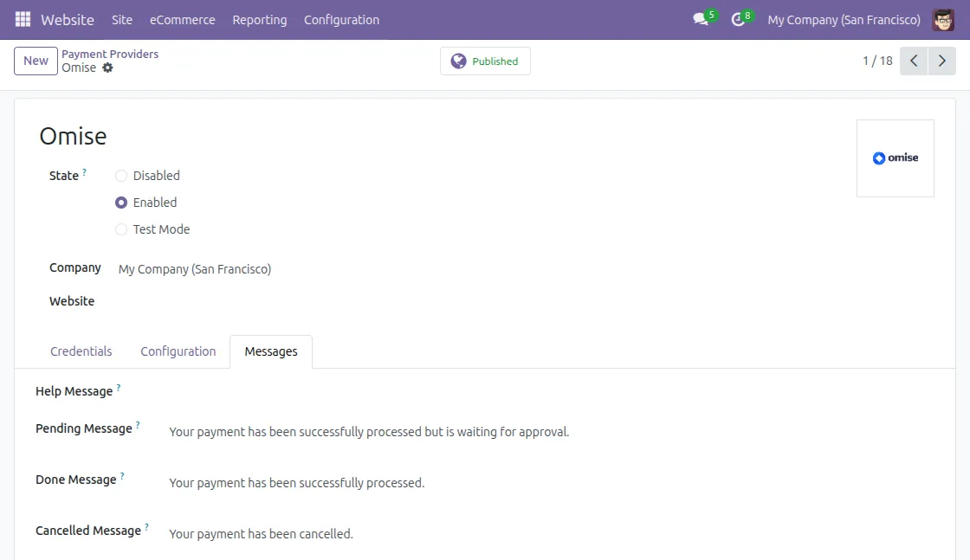970x560 pixels.
Task: Open the Configuration tab
Action: click(x=178, y=351)
